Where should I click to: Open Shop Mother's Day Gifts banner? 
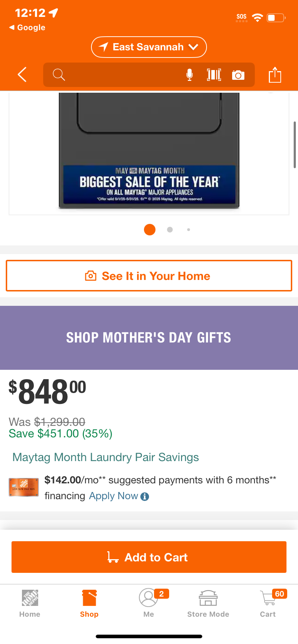149,338
